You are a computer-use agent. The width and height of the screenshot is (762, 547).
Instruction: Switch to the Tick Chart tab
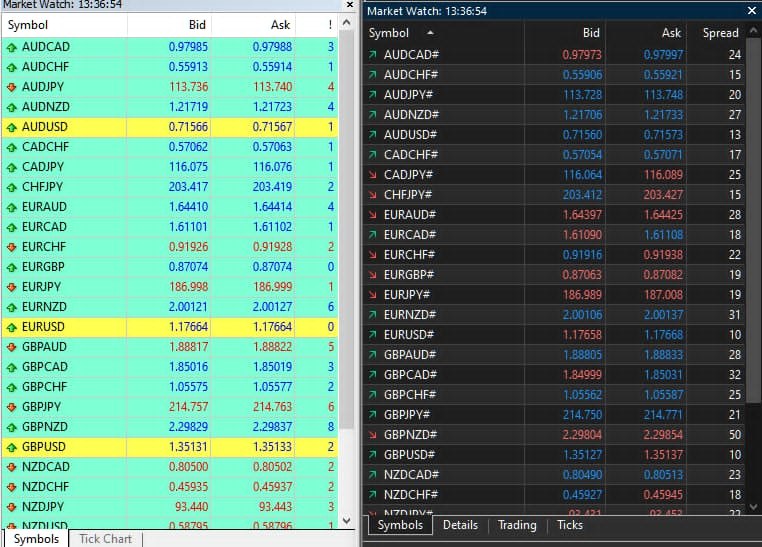pyautogui.click(x=105, y=539)
